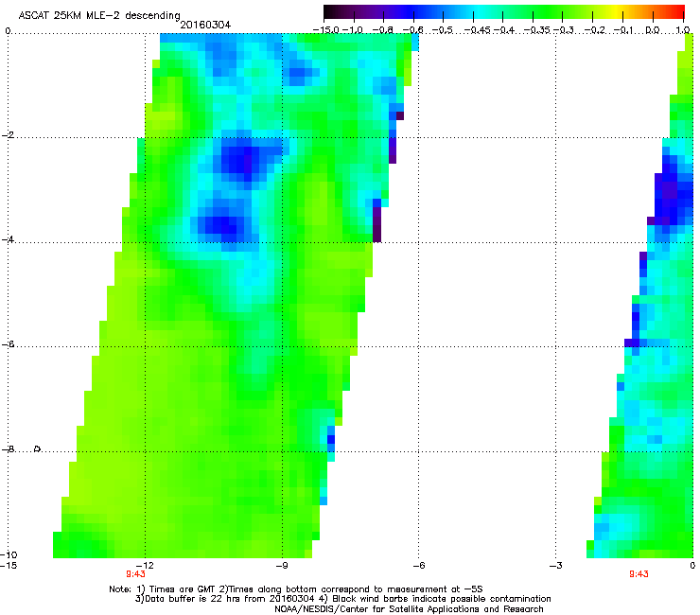
Task: Click the -4 latitude label on the vertical axis
Action: pos(8,239)
